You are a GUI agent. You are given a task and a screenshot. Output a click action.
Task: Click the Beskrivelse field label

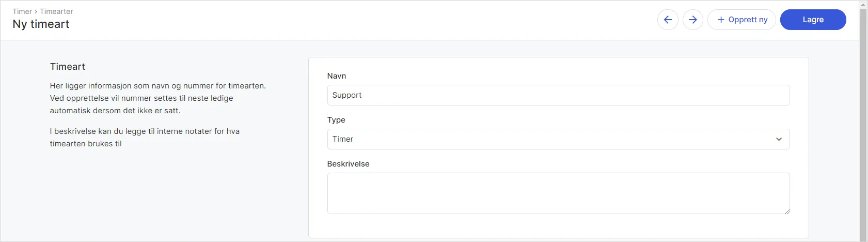pos(348,164)
